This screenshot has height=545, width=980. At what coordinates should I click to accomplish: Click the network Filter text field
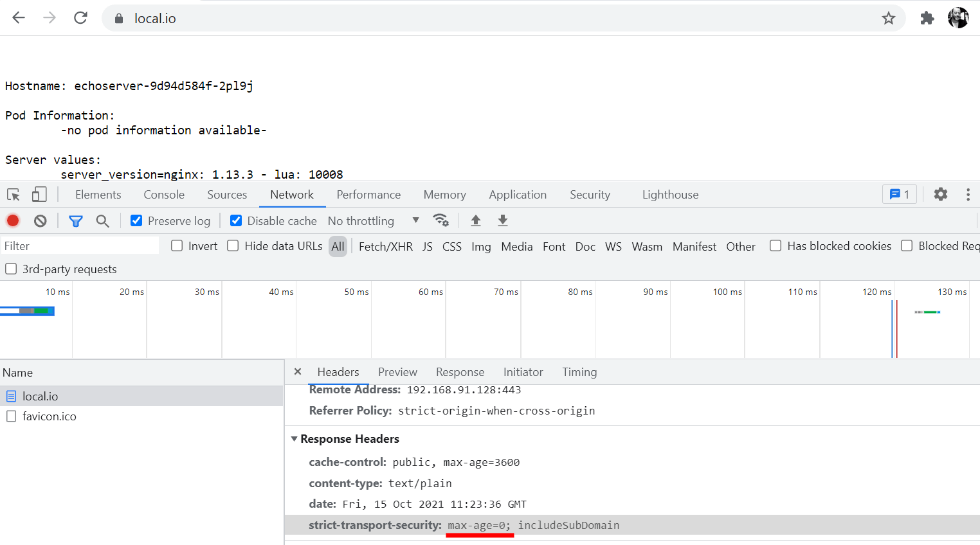[x=80, y=246]
